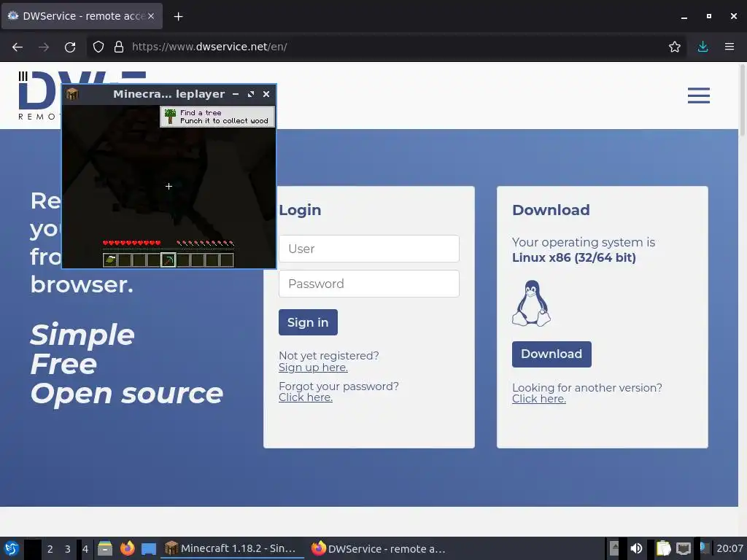Switch to workspace 3
The height and width of the screenshot is (560, 747).
[68, 549]
